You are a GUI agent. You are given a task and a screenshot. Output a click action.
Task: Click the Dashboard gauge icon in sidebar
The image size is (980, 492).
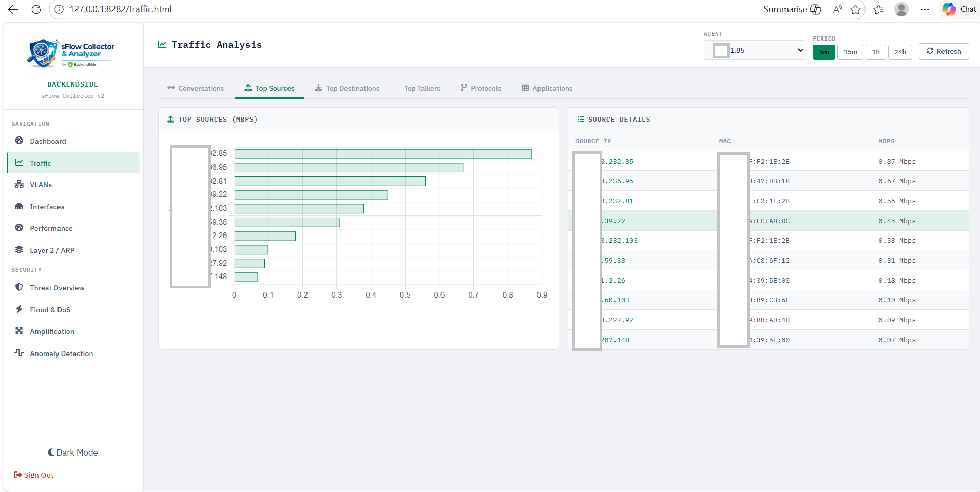coord(19,141)
